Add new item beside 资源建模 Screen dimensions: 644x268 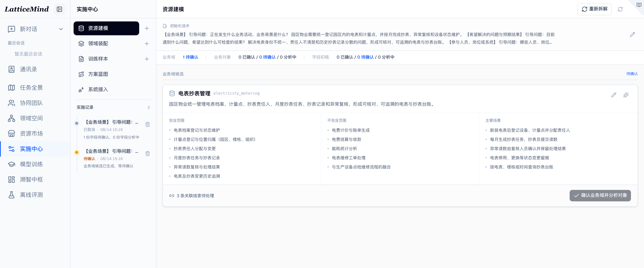click(147, 29)
